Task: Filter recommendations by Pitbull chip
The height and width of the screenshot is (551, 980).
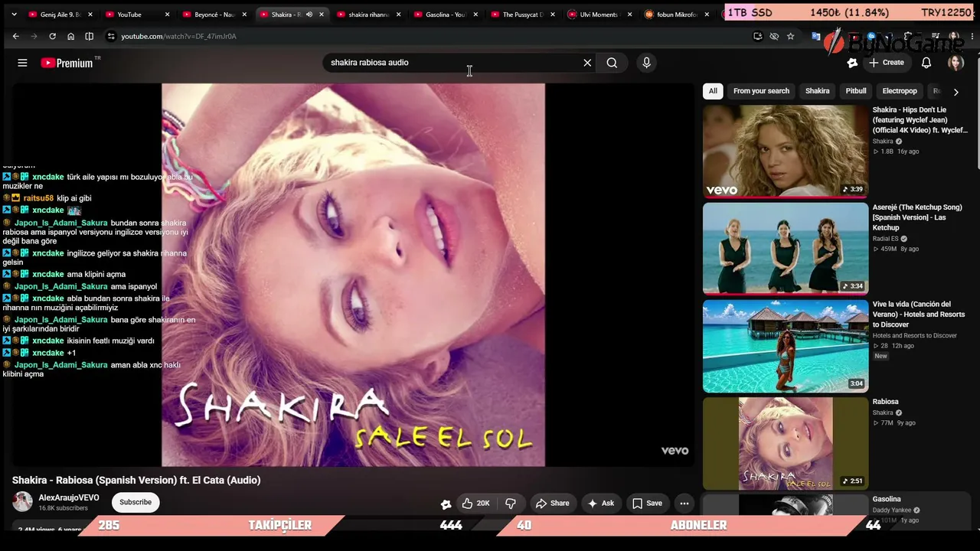Action: tap(856, 91)
